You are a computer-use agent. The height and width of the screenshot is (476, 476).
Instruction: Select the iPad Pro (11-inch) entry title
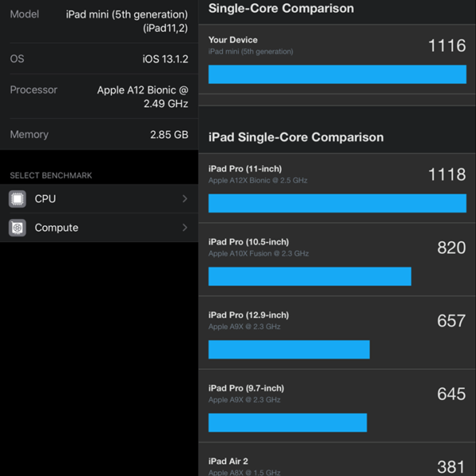click(245, 169)
